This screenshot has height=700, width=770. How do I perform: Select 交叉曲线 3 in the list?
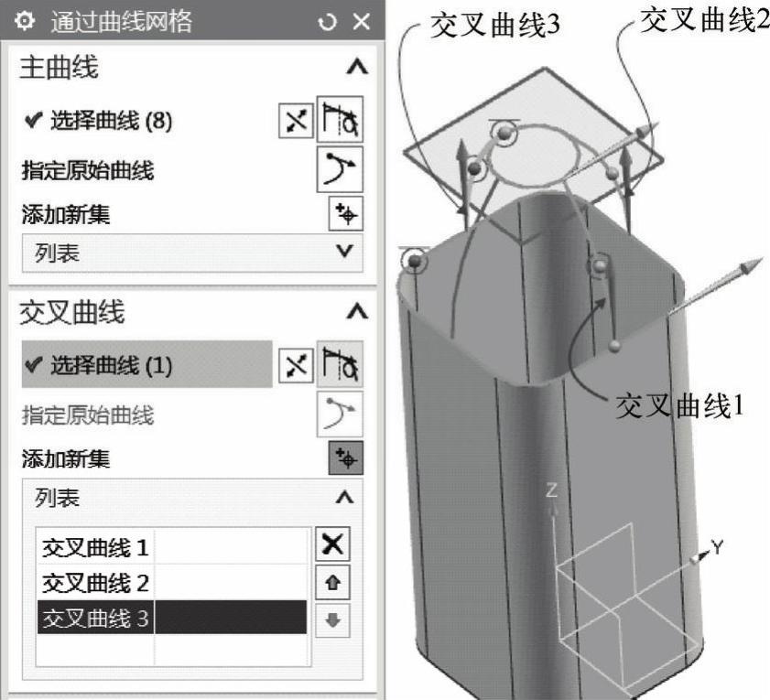pos(172,617)
